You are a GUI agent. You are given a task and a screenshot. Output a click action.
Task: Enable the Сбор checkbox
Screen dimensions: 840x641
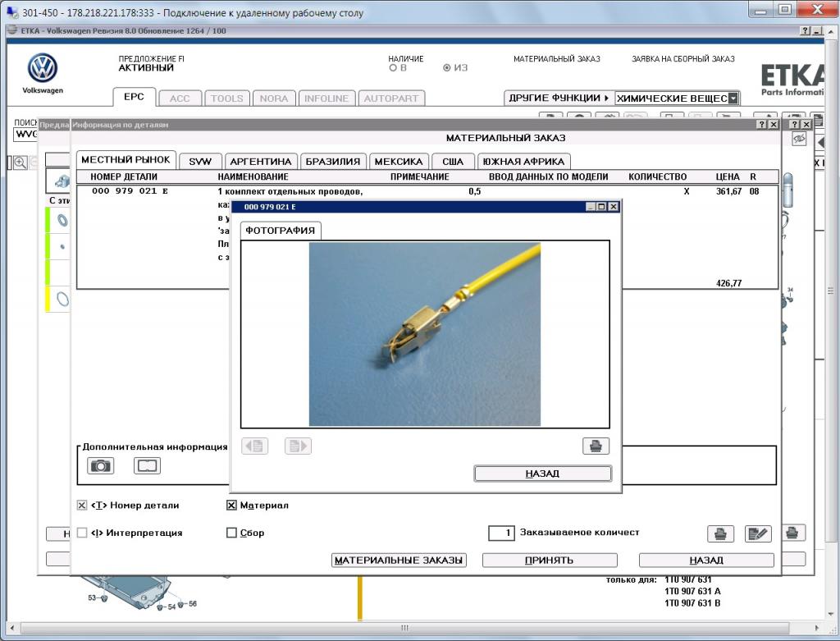[231, 533]
